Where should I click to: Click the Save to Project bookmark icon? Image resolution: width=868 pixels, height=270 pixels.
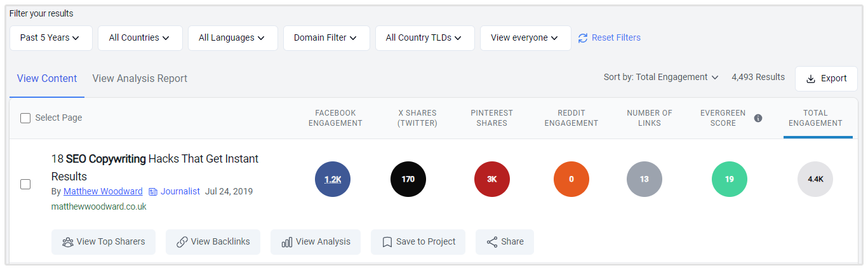[x=387, y=242]
